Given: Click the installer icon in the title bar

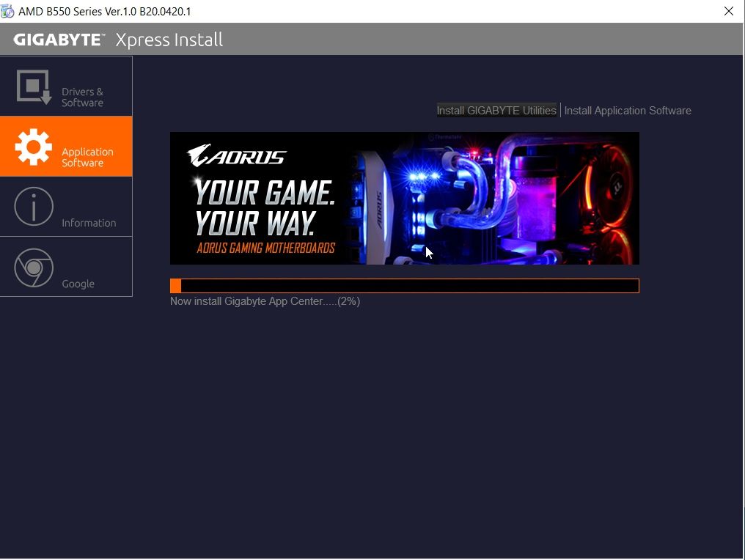Looking at the screenshot, I should 7,11.
